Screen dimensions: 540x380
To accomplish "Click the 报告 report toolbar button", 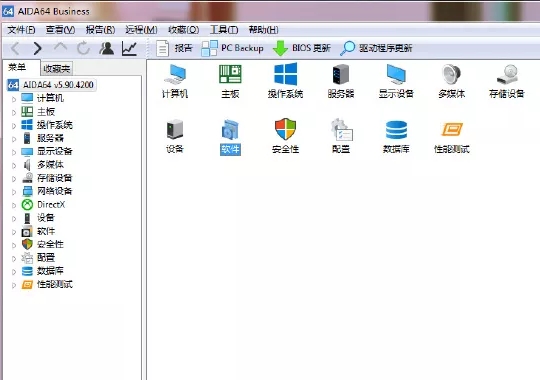I will tap(174, 48).
